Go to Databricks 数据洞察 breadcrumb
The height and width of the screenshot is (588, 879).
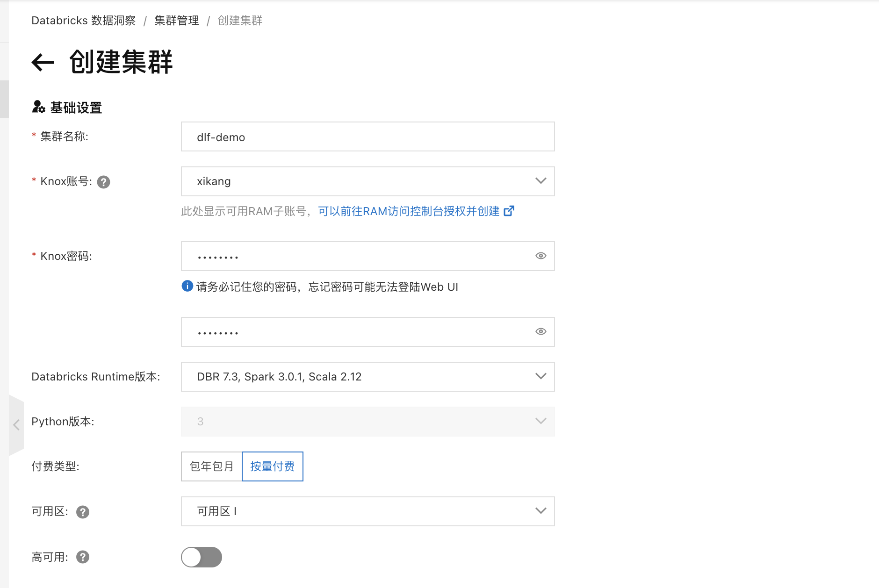pos(84,21)
